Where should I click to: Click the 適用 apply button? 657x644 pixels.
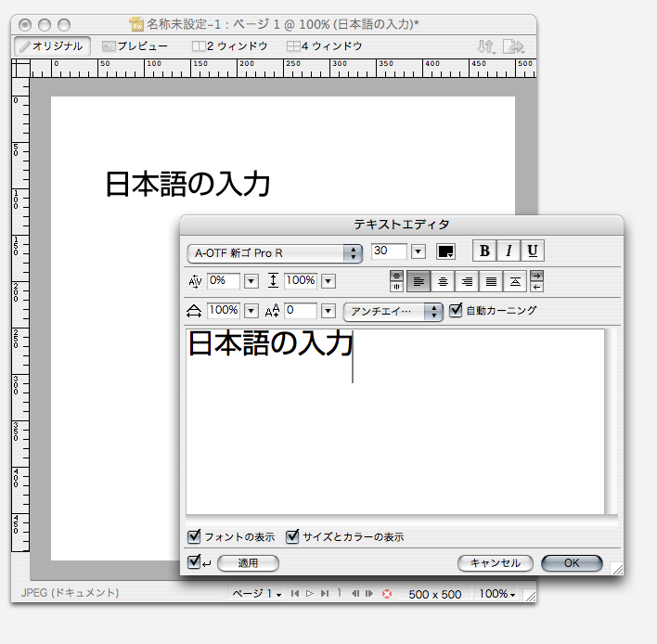point(247,563)
